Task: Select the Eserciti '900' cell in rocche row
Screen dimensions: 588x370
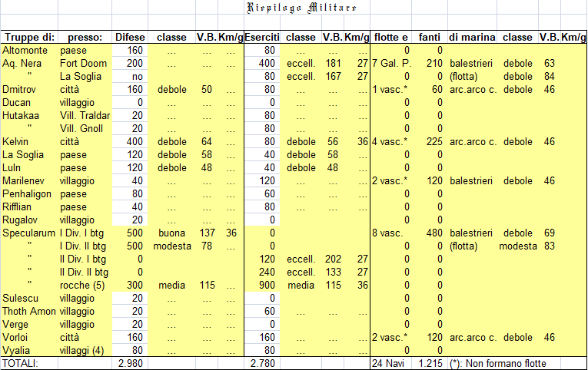Action: tap(267, 286)
